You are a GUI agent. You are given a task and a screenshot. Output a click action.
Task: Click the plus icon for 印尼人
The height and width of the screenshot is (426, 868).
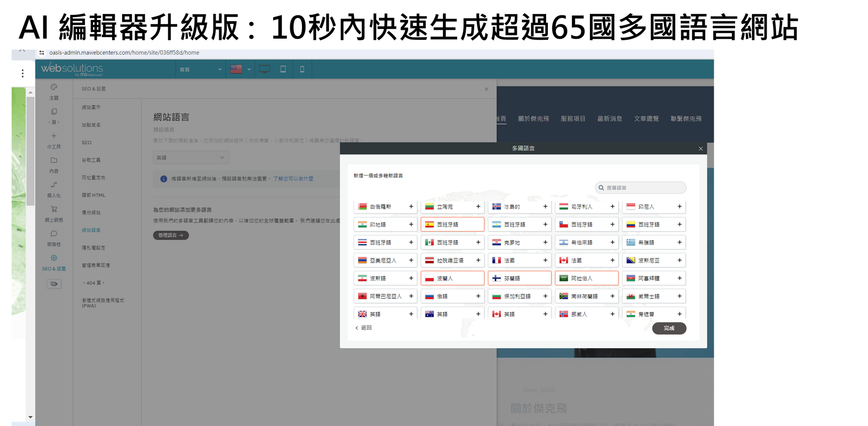tap(679, 207)
